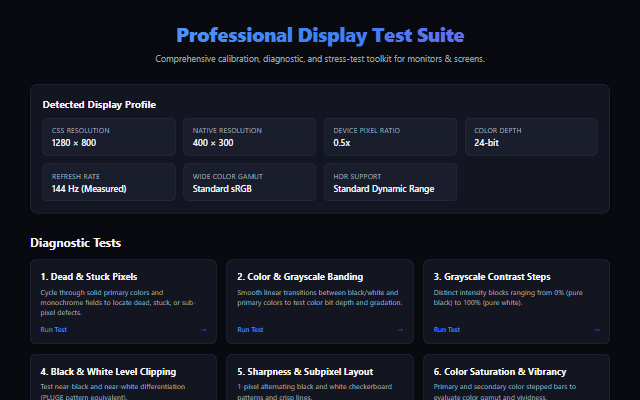Click the Color & Grayscale Banding description text
The image size is (640, 400).
tap(320, 298)
